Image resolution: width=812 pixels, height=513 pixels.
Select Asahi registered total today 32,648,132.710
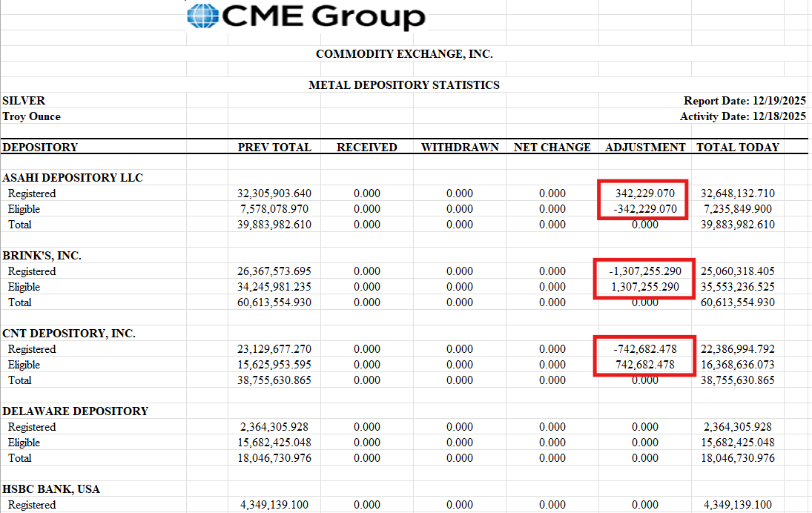(x=737, y=193)
